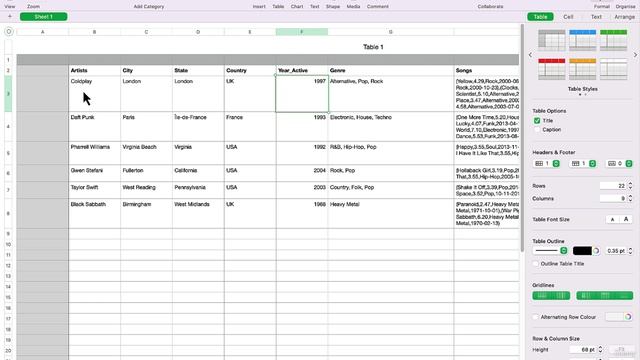The image size is (640, 360).
Task: Apply the green header table style
Action: tap(613, 40)
